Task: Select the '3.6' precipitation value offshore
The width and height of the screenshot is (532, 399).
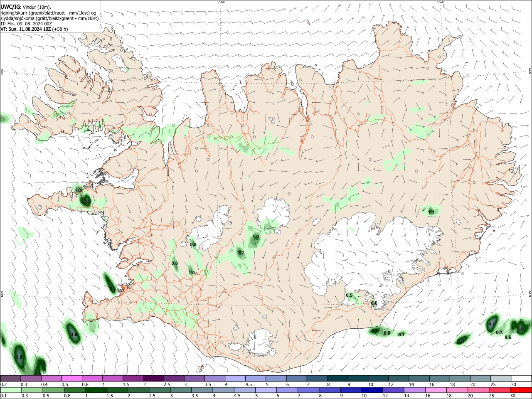Action: [74, 334]
